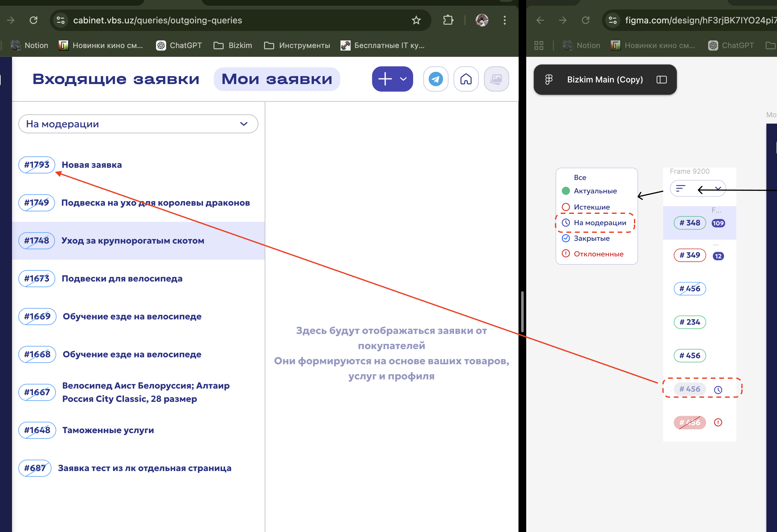The image size is (777, 532).
Task: Click the #1793 request badge
Action: click(x=36, y=165)
